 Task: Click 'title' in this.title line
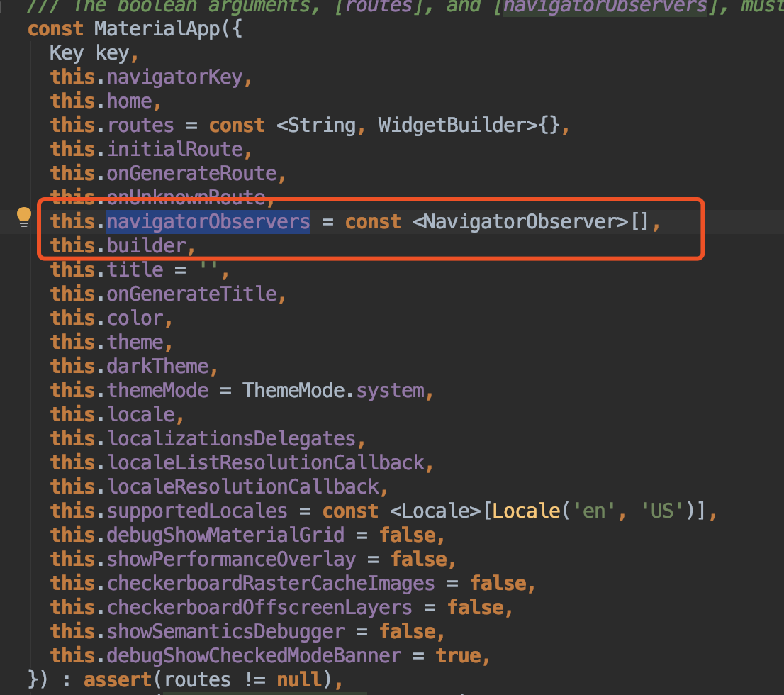coord(135,269)
